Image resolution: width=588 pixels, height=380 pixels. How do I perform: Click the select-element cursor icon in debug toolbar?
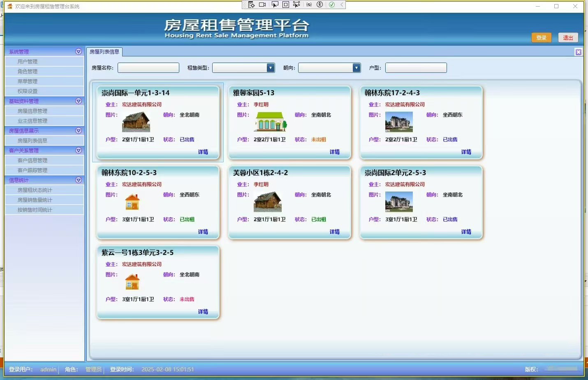click(x=275, y=5)
